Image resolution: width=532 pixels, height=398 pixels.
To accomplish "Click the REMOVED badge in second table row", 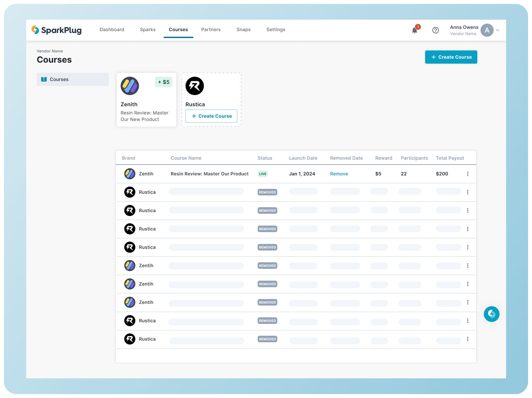I will point(267,192).
